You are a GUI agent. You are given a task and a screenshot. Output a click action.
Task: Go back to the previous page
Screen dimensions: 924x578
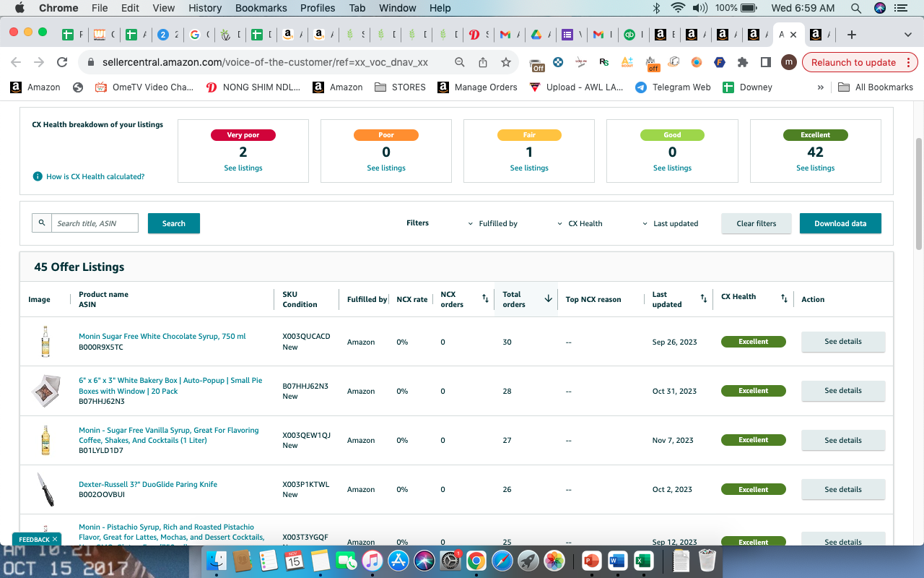point(16,62)
